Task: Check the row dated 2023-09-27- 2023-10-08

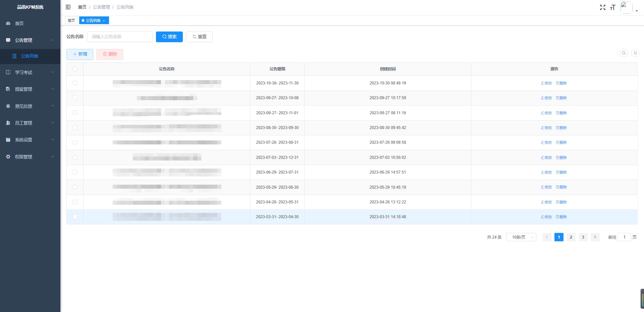Action: point(75,98)
